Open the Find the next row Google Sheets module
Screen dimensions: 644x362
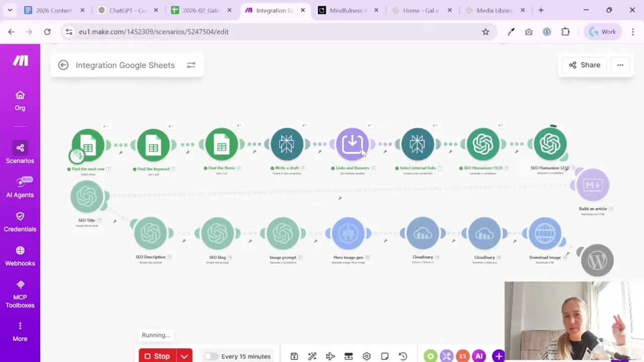(88, 145)
